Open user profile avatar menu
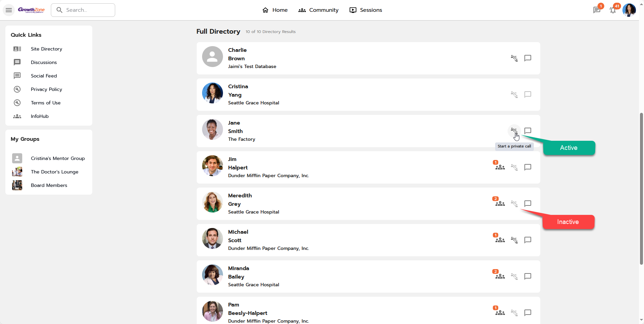This screenshot has width=644, height=324. [629, 10]
